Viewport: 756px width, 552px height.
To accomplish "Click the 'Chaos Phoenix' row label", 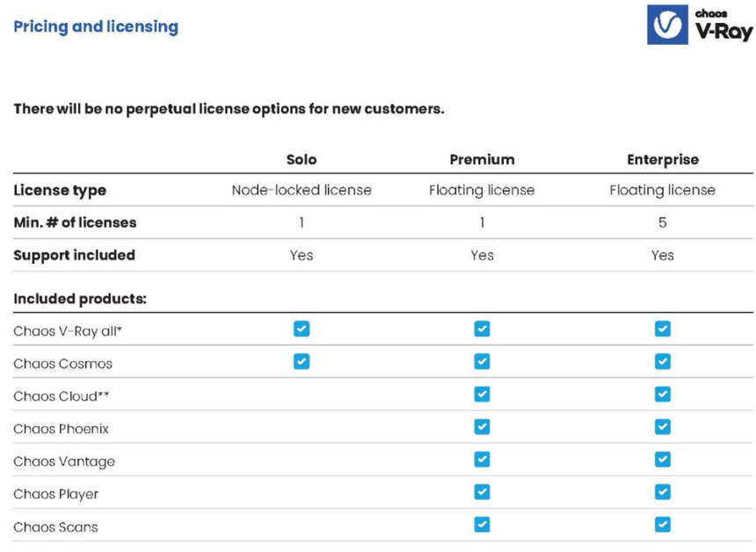I will 61,429.
